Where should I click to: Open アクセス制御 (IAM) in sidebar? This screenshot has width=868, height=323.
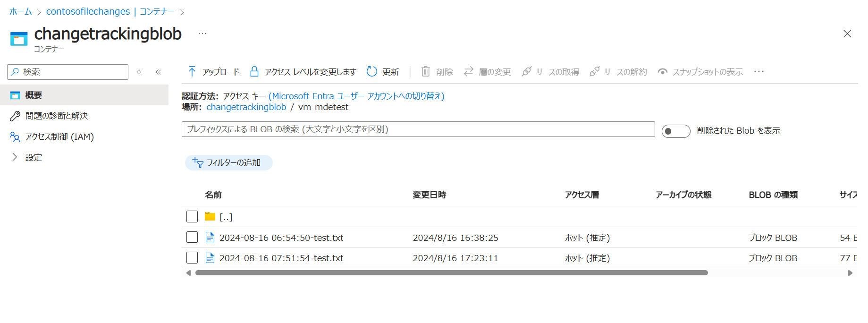tap(59, 136)
